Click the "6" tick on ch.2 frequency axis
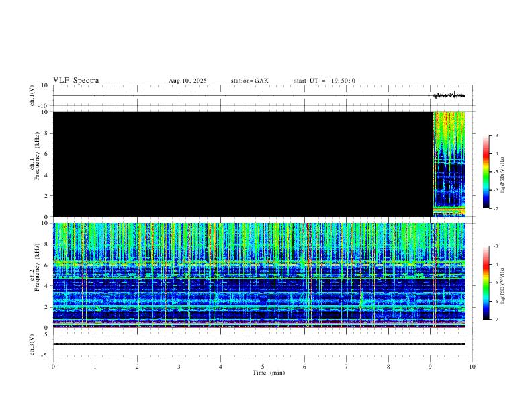 [46, 265]
